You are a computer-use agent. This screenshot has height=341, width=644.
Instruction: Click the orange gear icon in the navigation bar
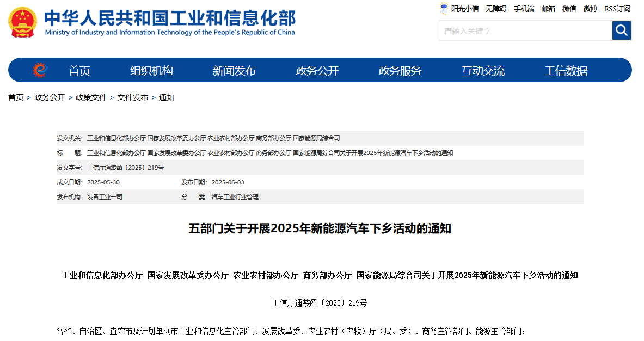(40, 70)
